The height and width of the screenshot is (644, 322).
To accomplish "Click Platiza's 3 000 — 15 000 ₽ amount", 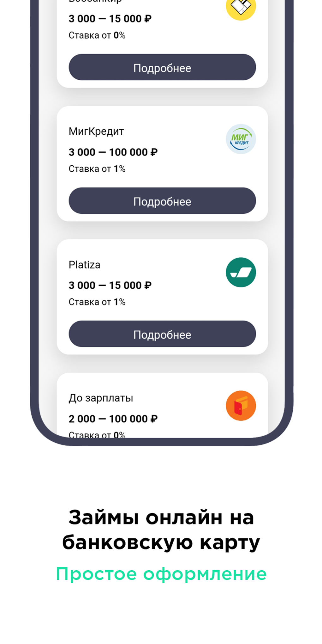I will 110,285.
